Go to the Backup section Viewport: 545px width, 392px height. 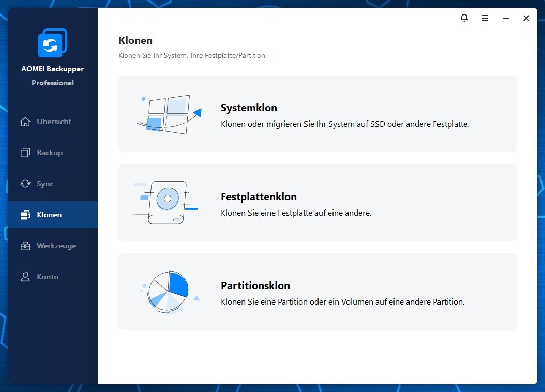[50, 153]
